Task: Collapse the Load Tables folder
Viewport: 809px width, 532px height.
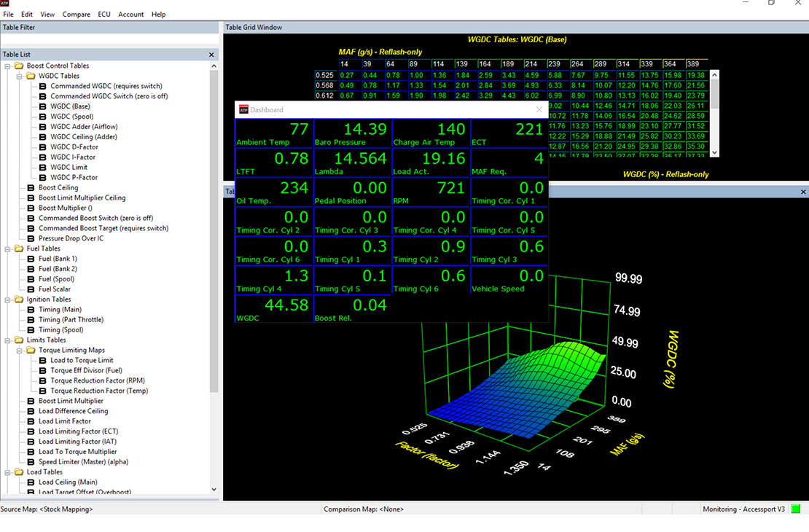Action: coord(8,472)
